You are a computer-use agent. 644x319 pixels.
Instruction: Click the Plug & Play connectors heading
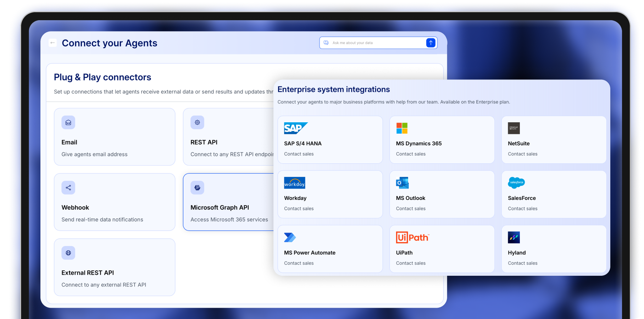point(102,77)
